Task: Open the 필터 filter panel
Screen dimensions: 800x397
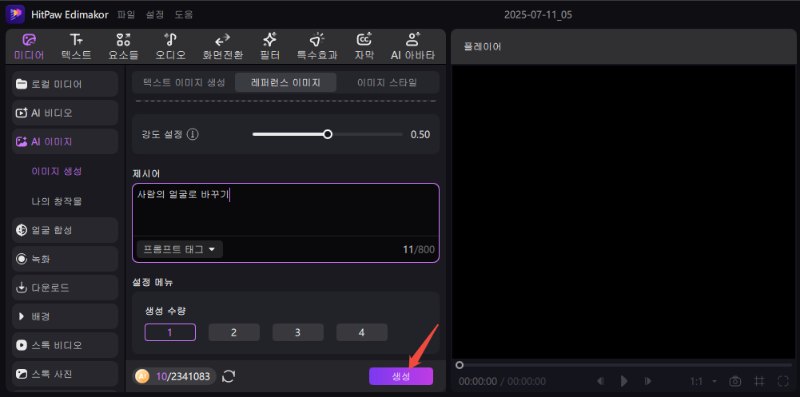Action: pyautogui.click(x=269, y=47)
